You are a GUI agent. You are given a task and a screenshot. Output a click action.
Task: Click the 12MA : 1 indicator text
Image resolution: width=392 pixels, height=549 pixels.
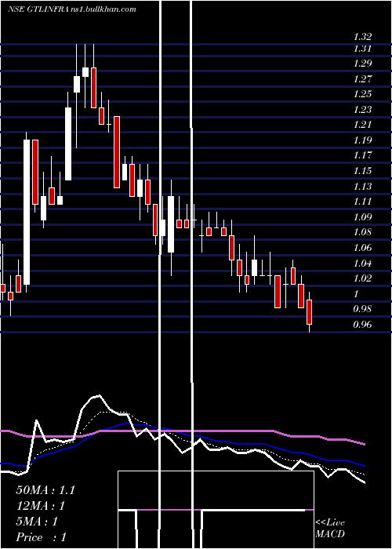[x=41, y=506]
